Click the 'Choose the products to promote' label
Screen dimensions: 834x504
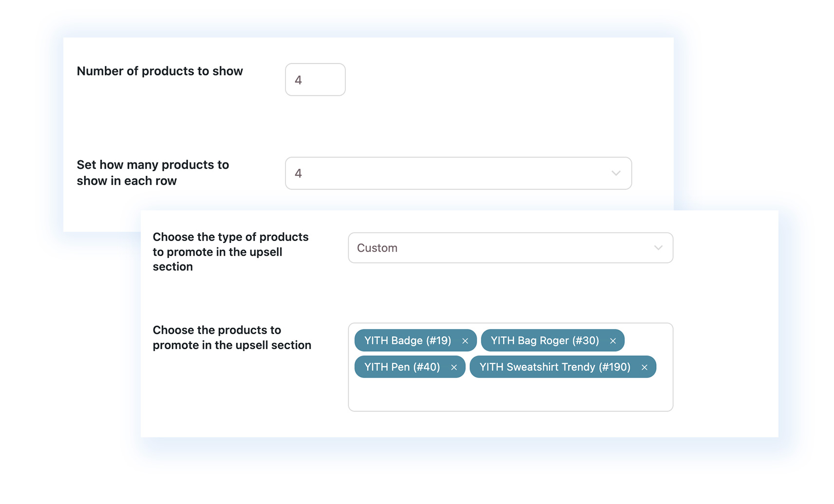232,337
